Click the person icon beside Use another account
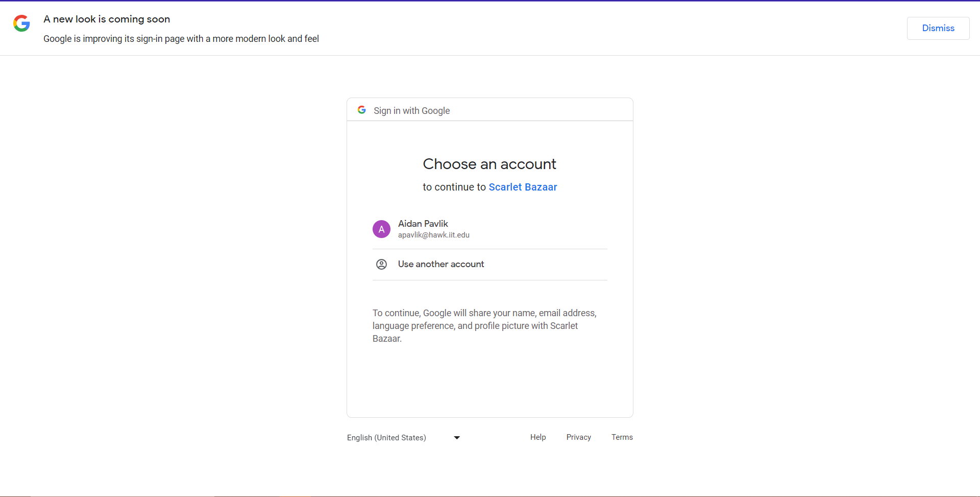The image size is (980, 497). [x=381, y=264]
